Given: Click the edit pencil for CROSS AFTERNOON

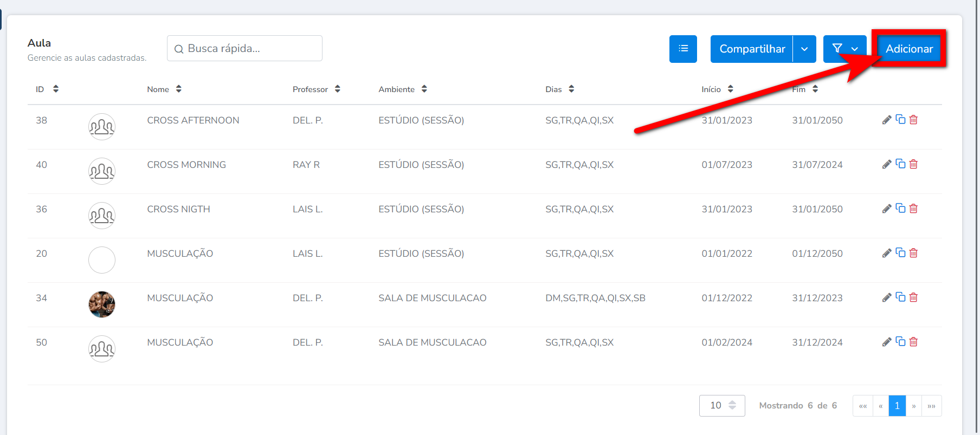Looking at the screenshot, I should click(x=887, y=120).
